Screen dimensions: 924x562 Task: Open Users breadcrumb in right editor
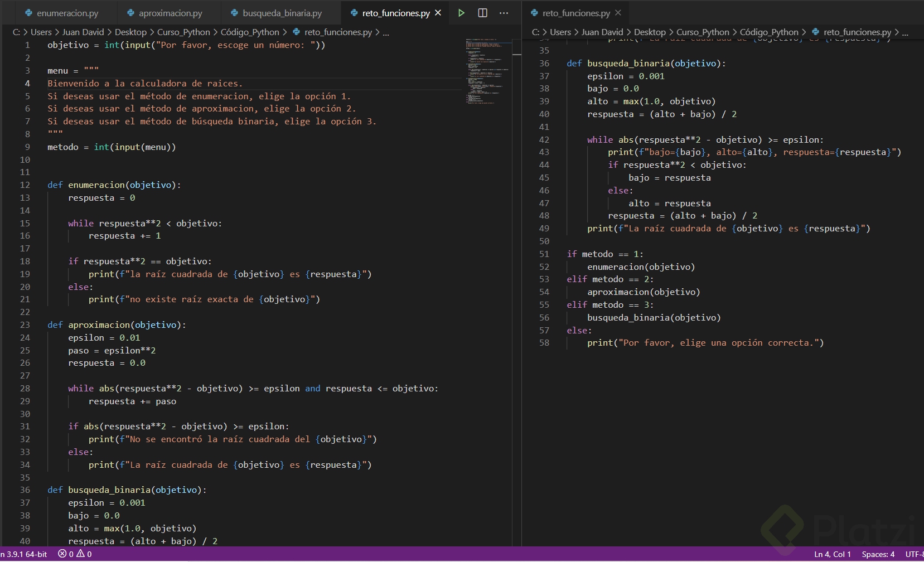point(560,32)
